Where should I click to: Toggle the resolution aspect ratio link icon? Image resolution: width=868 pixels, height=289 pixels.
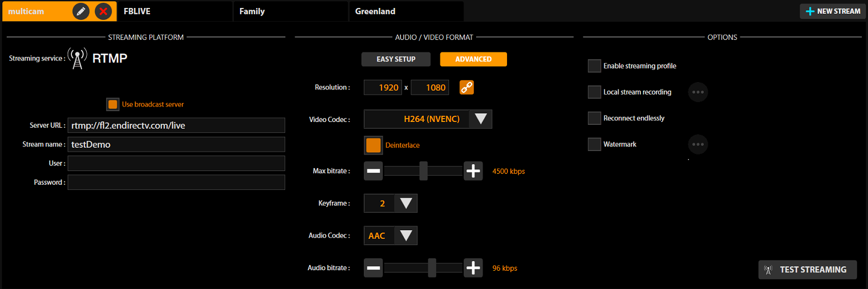(467, 87)
